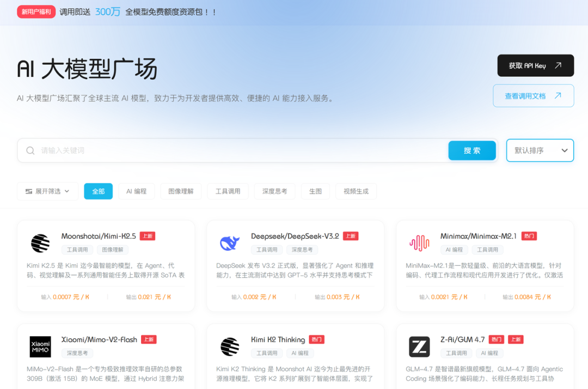Click AI 编程 tag on Kimi K2 Thinking card

(x=300, y=353)
